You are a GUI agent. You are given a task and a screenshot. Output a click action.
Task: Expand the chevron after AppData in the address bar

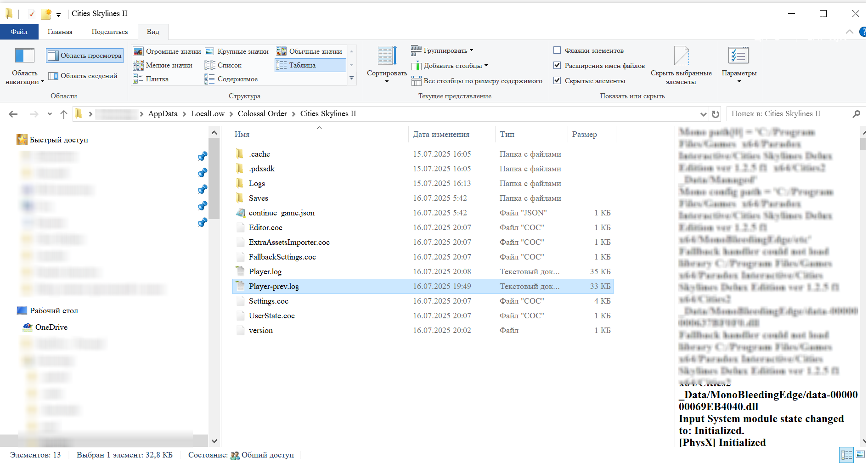pyautogui.click(x=185, y=114)
